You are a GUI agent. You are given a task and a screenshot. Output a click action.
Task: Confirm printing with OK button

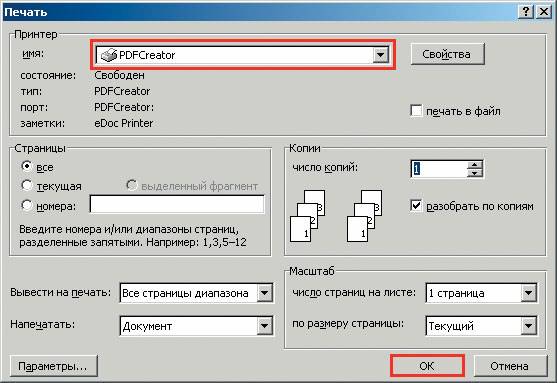427,366
